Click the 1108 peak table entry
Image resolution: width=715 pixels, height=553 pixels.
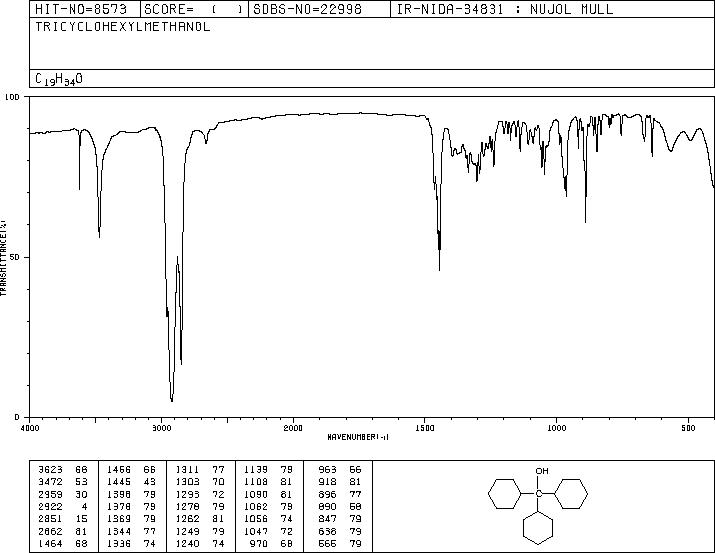pos(268,482)
